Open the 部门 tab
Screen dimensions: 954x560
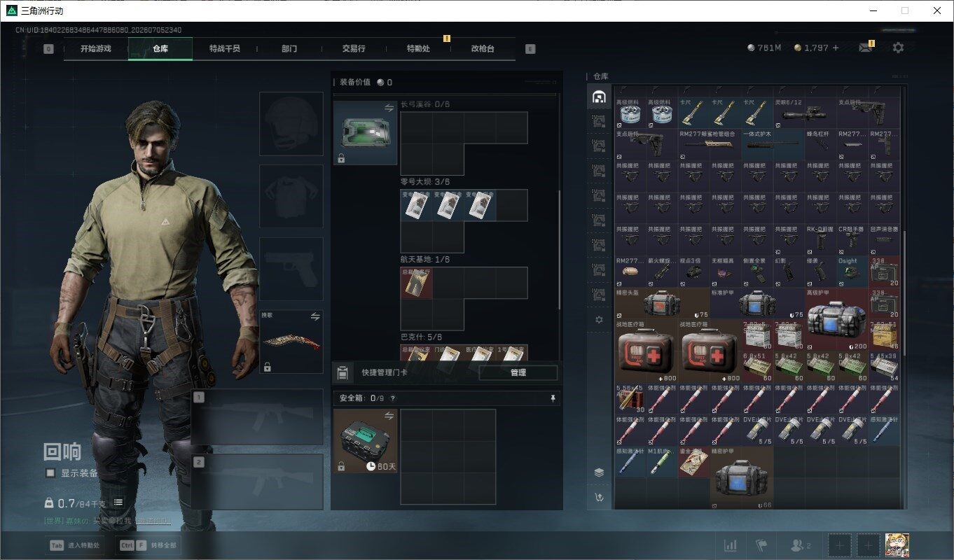[x=289, y=49]
